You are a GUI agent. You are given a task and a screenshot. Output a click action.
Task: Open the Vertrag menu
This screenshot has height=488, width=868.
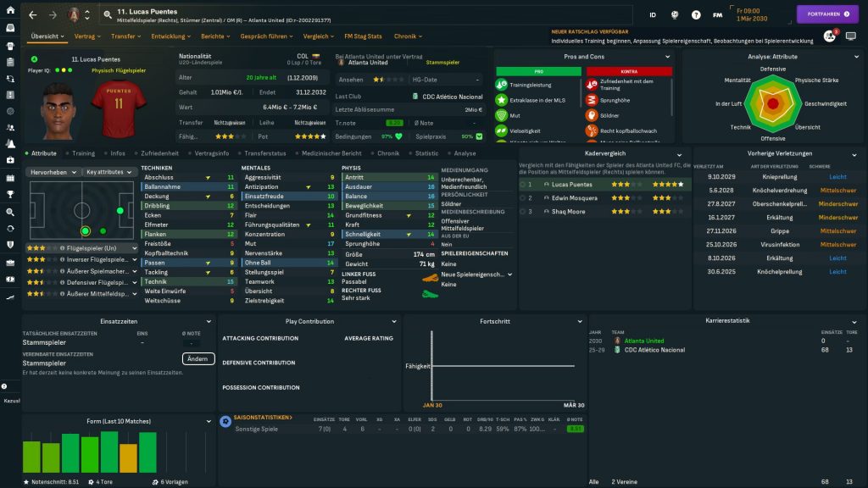tap(86, 36)
